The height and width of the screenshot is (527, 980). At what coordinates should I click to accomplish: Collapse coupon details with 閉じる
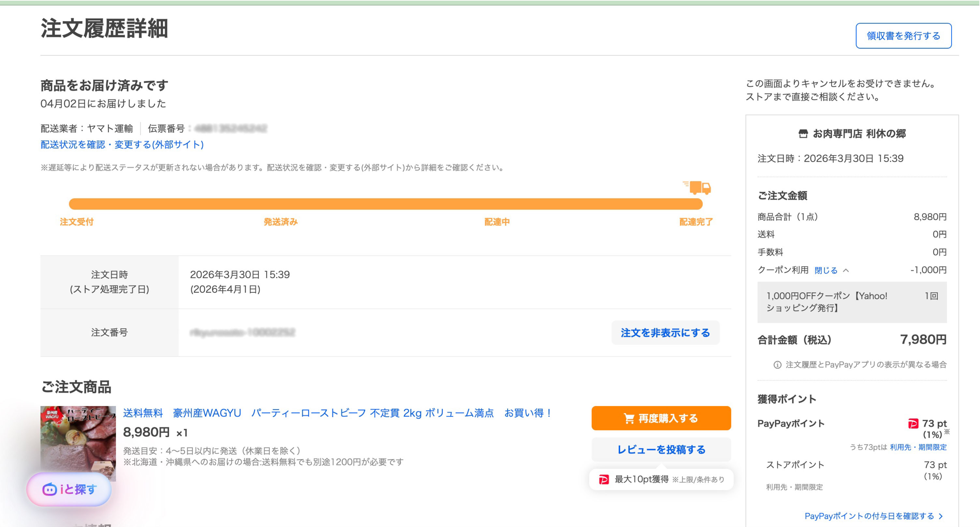pyautogui.click(x=826, y=271)
